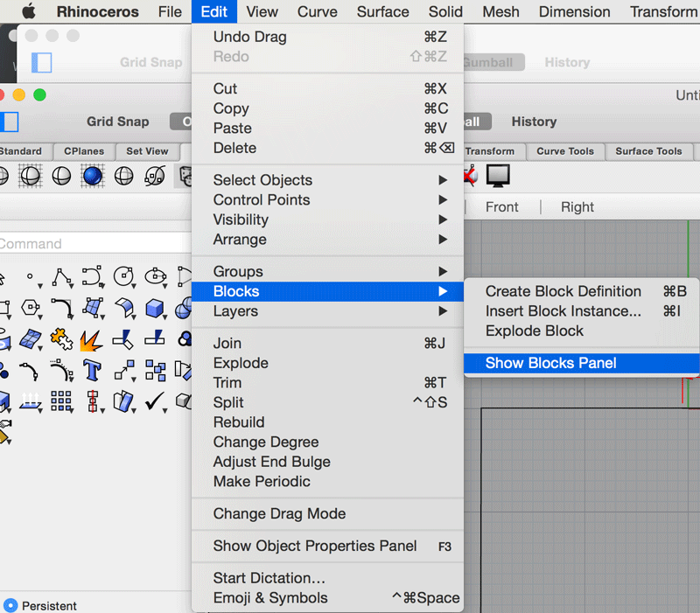Click the Split tool icon in sidebar

[x=155, y=338]
